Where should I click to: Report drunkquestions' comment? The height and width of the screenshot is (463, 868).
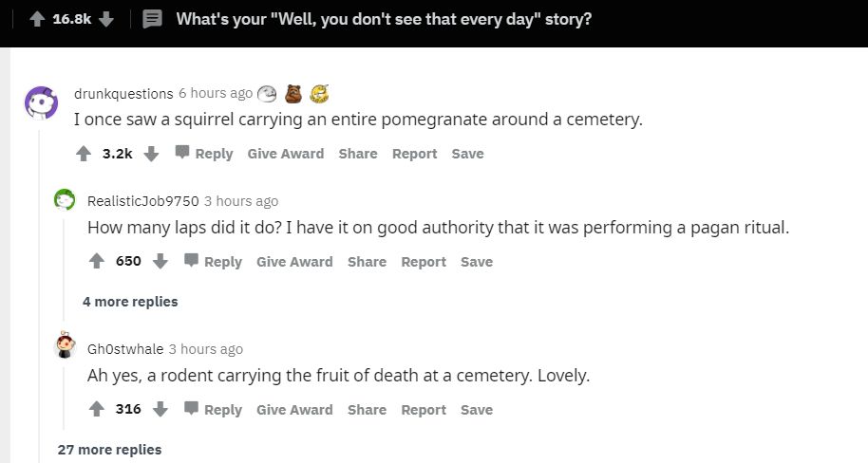414,154
